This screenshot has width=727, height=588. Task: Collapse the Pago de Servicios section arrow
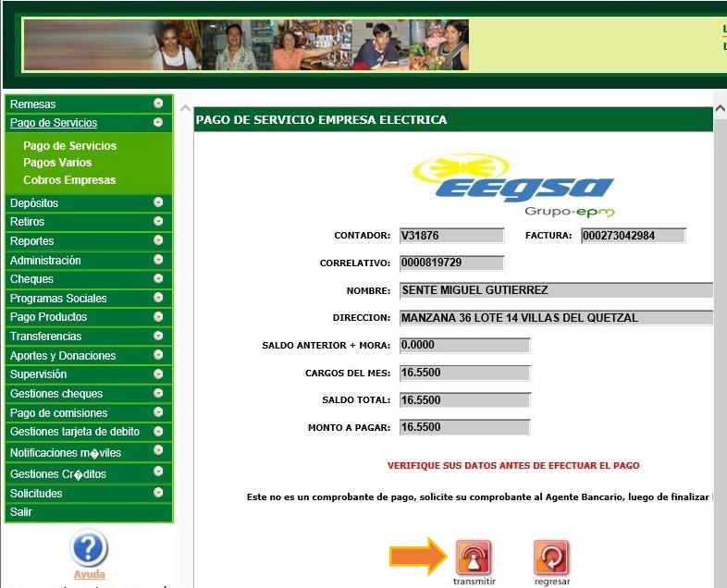(x=158, y=123)
